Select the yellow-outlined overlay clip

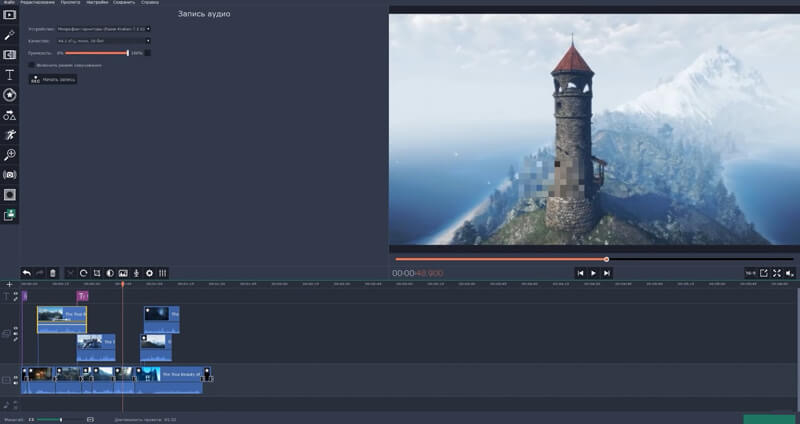point(62,319)
